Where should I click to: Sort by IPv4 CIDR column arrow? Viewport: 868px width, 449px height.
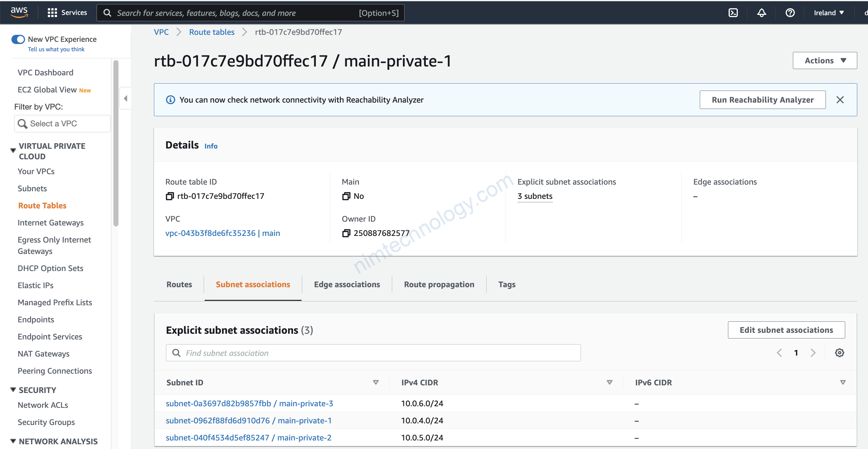[x=609, y=382]
